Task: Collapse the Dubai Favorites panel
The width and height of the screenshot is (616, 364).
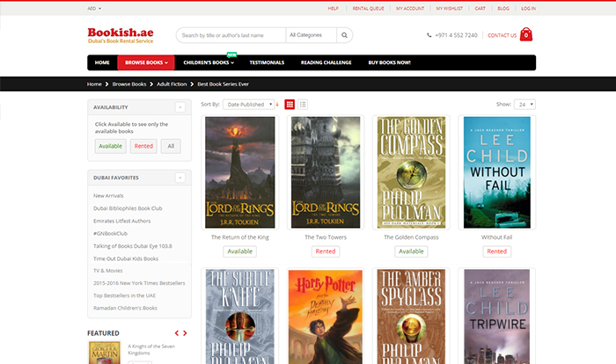Action: click(180, 178)
